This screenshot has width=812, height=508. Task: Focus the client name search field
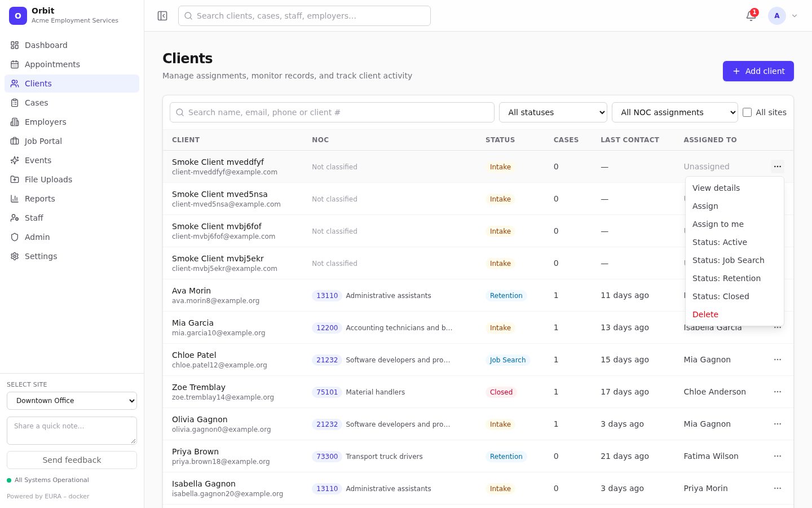[x=332, y=112]
